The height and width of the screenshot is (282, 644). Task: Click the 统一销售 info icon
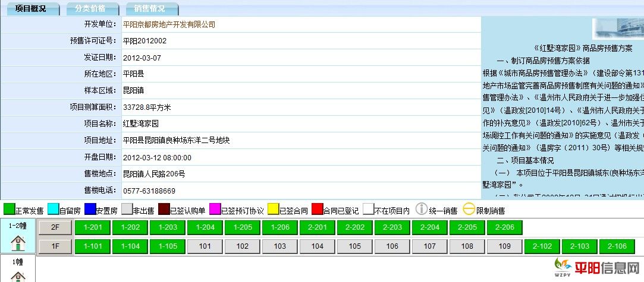tap(422, 209)
